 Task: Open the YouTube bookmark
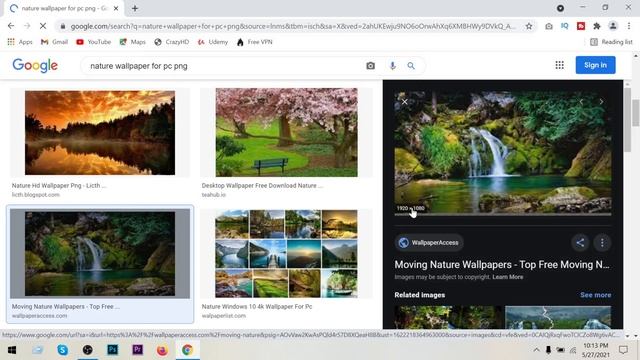pos(93,42)
